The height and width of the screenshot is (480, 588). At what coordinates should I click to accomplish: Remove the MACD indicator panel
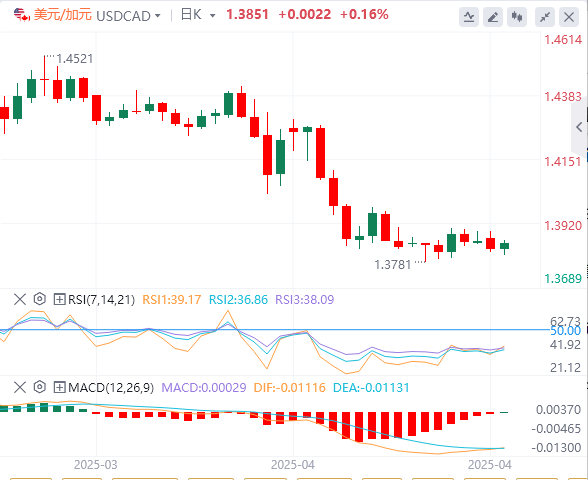[20, 387]
